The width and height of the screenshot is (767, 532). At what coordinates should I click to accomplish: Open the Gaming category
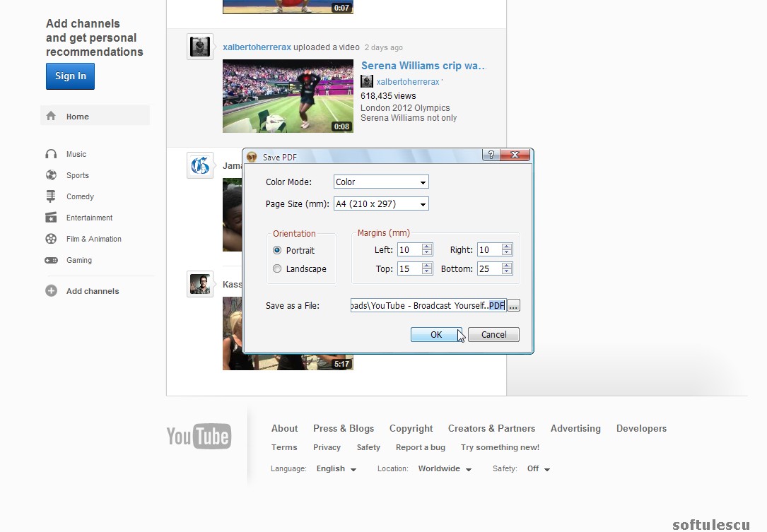79,260
